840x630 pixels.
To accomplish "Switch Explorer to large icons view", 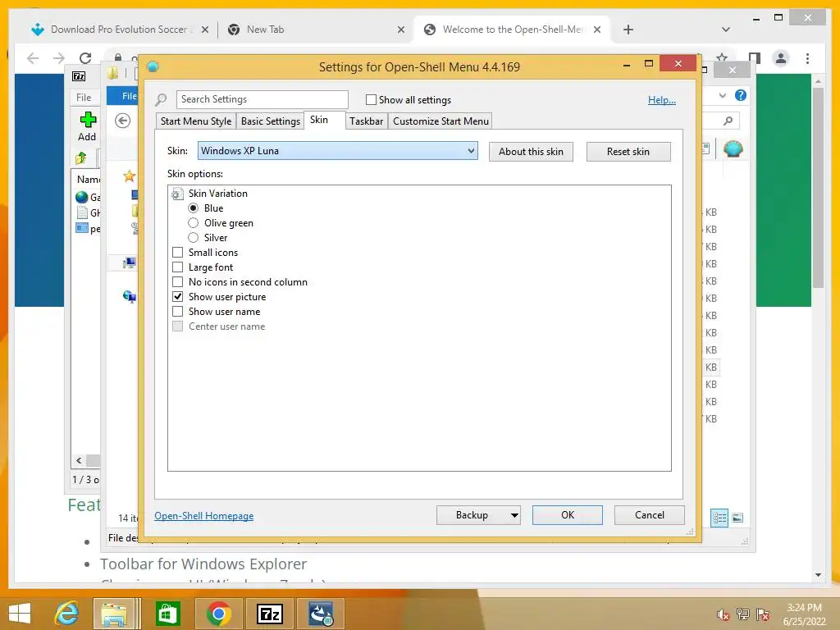I will pyautogui.click(x=737, y=518).
